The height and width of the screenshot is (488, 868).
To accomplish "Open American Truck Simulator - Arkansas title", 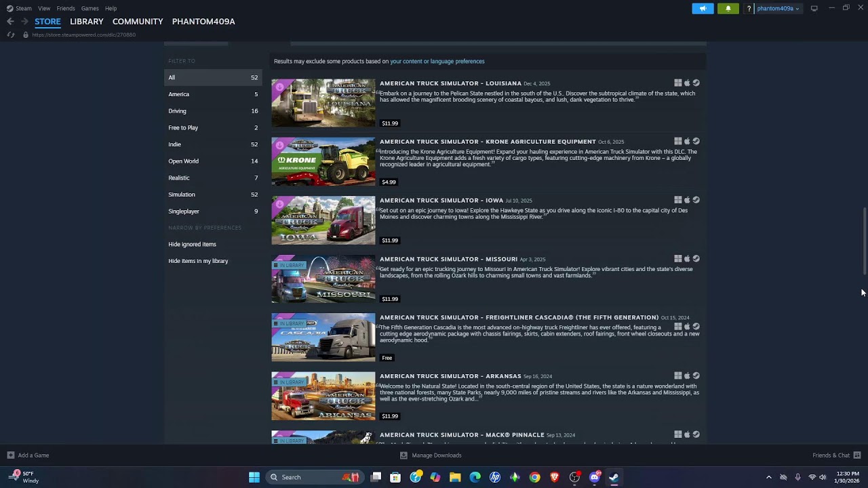I will [450, 376].
